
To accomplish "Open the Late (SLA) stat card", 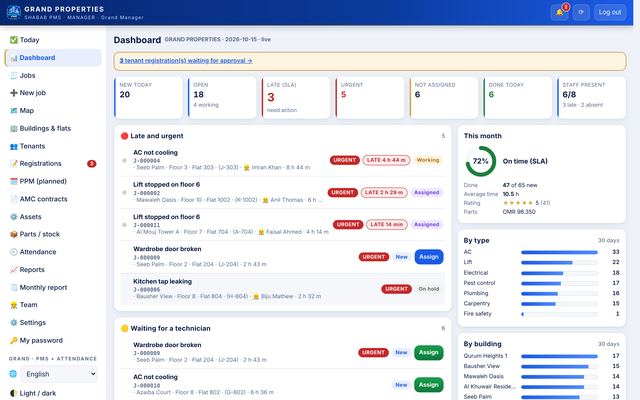I will (296, 98).
